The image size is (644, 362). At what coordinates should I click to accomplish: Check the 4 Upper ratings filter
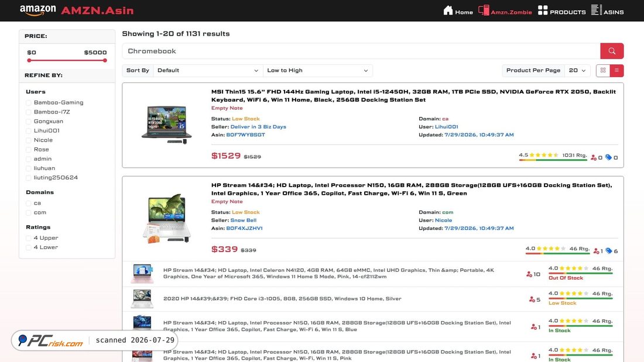(x=28, y=238)
